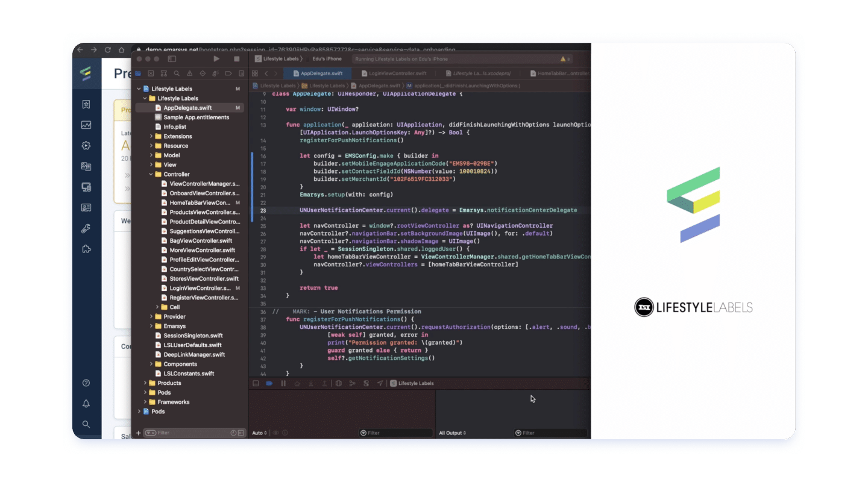Open the Issue navigator warning triangle

pos(189,74)
